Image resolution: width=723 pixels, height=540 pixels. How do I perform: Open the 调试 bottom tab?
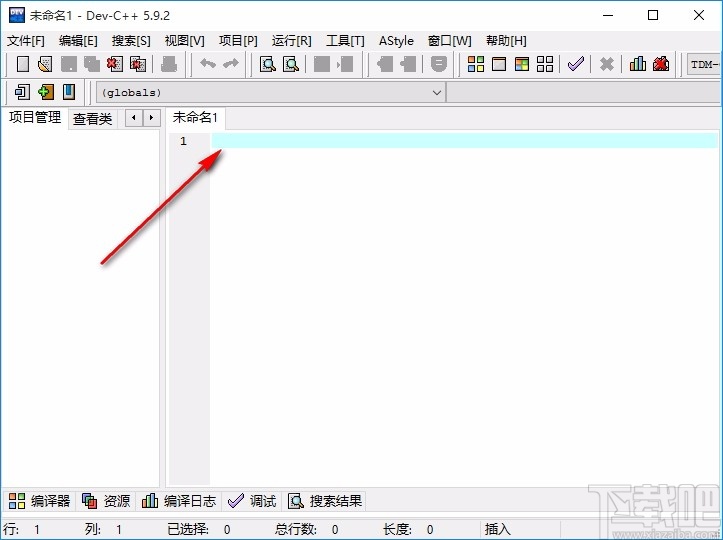[252, 501]
